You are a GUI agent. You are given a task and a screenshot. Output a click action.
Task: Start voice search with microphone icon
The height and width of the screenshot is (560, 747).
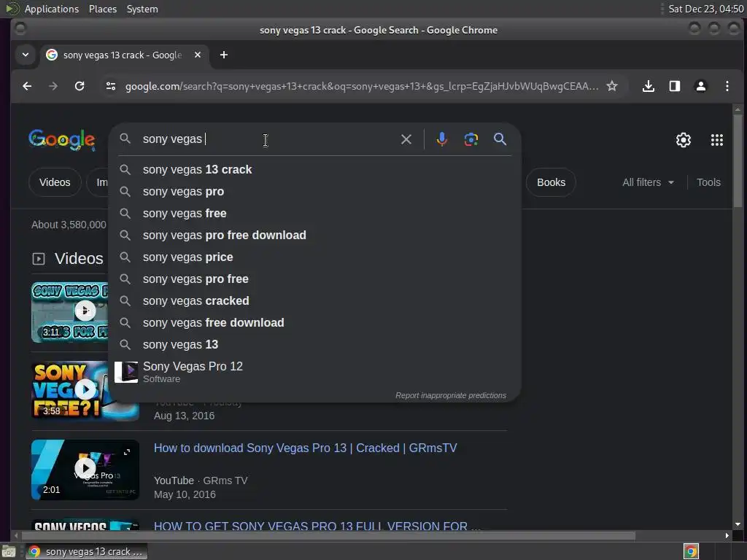tap(441, 139)
